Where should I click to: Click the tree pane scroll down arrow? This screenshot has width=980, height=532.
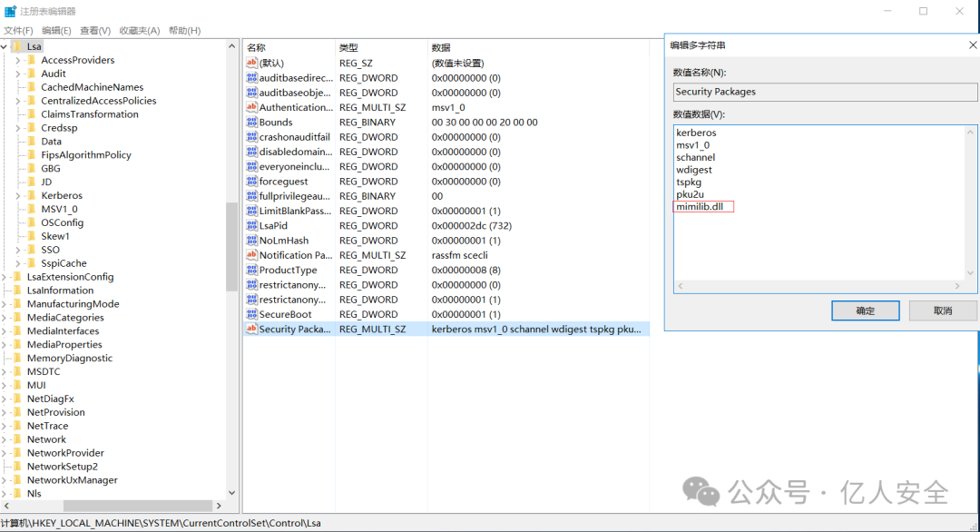pyautogui.click(x=232, y=493)
